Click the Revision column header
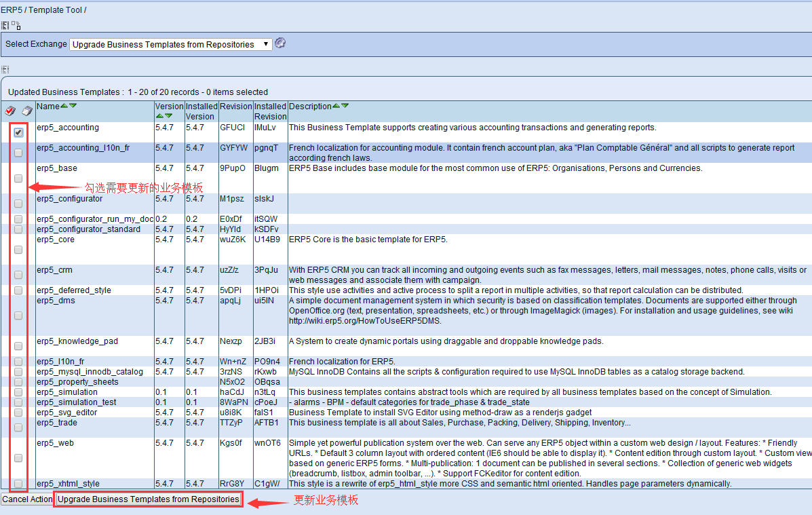Viewport: 812px width, 515px height. 235,107
